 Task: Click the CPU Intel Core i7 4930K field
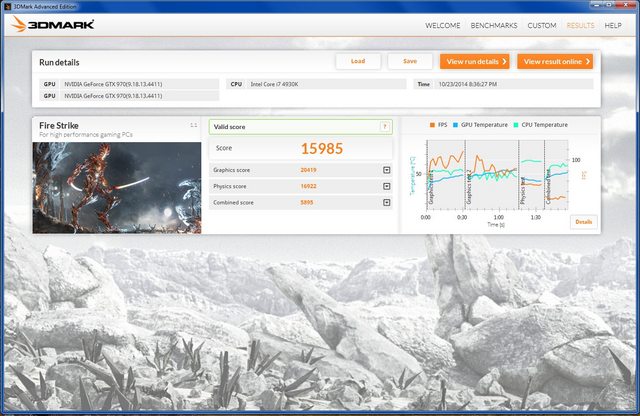click(316, 84)
